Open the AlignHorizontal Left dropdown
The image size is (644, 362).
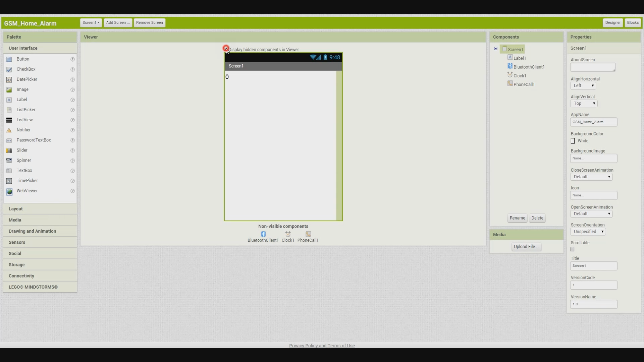tap(583, 86)
